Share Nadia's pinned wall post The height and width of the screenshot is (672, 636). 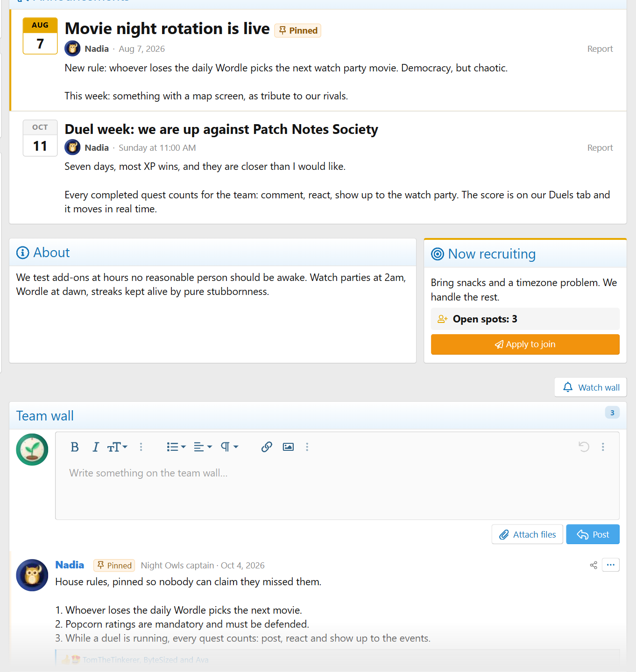(x=594, y=565)
